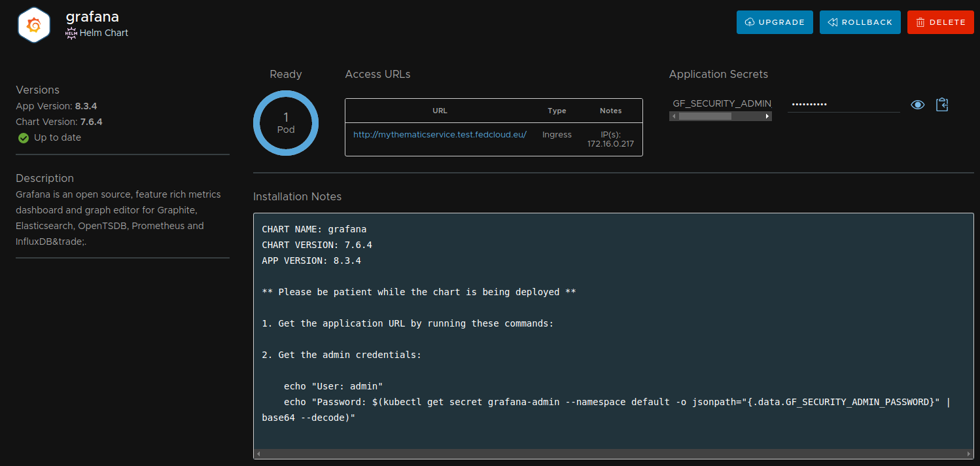The image size is (980, 466).
Task: Click the Helm chart icon under grafana
Action: coord(71,33)
